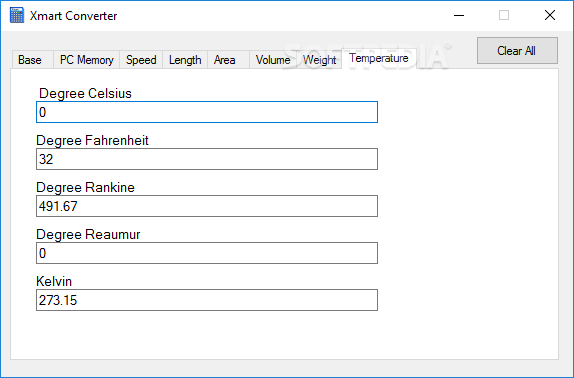574x378 pixels.
Task: Open the Area tab
Action: point(228,60)
